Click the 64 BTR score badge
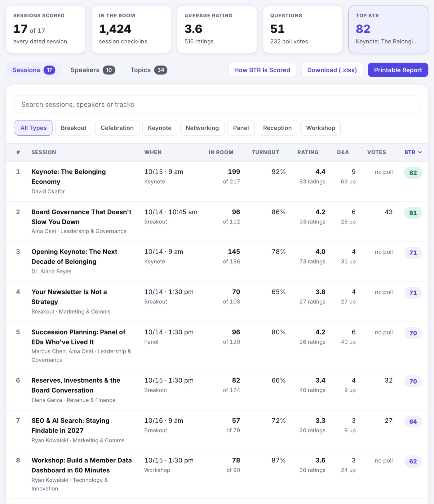 [413, 421]
